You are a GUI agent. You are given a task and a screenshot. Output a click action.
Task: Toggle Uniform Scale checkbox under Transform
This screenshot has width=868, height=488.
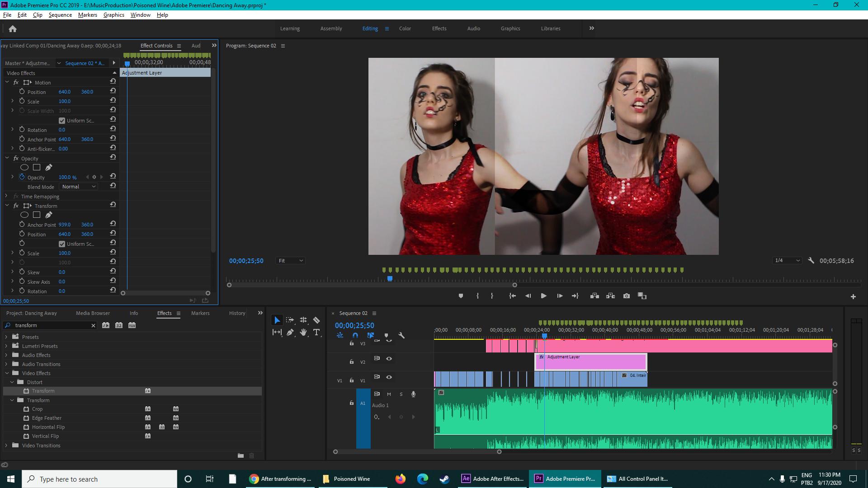pyautogui.click(x=62, y=244)
